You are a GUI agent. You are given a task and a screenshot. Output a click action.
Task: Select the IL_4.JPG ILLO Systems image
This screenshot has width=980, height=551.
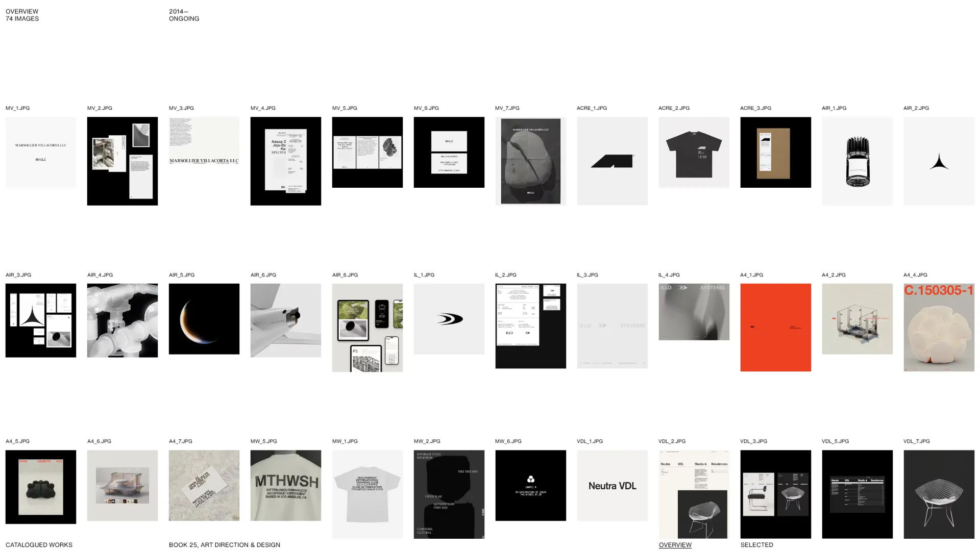pyautogui.click(x=694, y=312)
